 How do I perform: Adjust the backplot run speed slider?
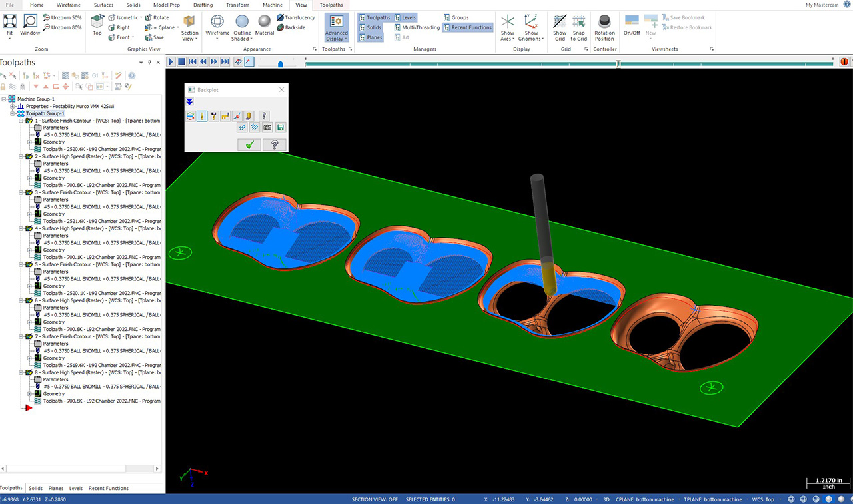[x=280, y=63]
